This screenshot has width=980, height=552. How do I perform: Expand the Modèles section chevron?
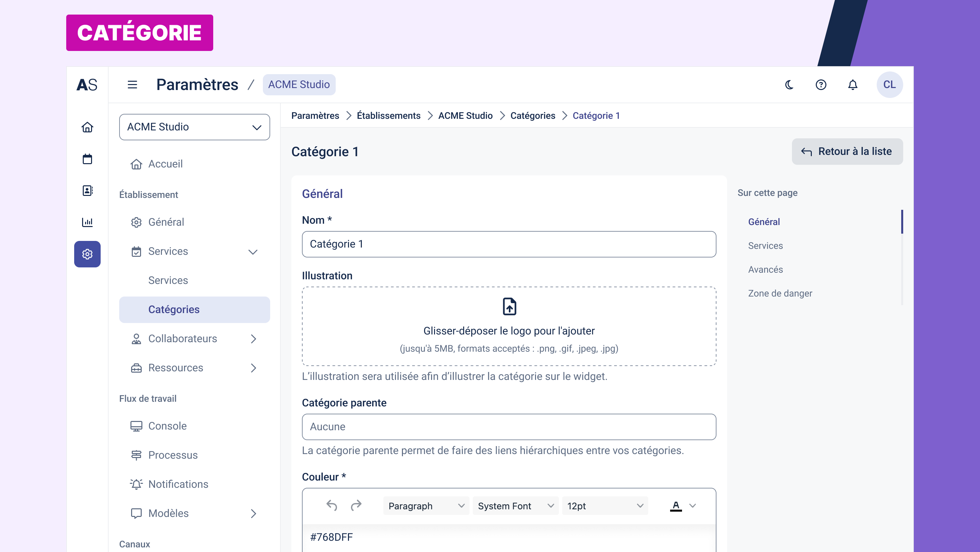click(x=253, y=514)
